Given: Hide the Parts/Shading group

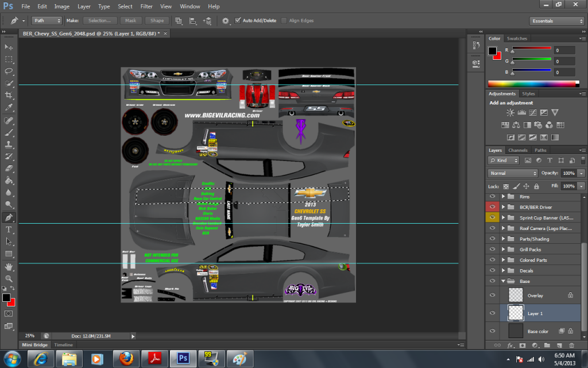Looking at the screenshot, I should click(x=492, y=239).
